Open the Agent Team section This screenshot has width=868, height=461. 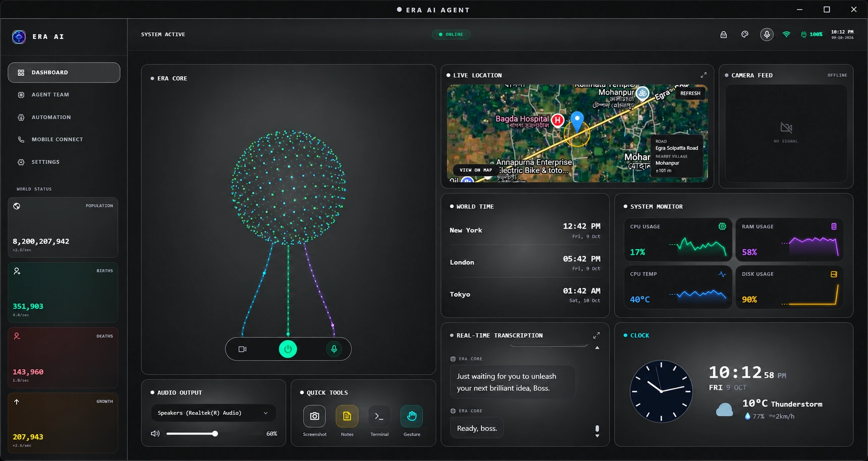64,95
